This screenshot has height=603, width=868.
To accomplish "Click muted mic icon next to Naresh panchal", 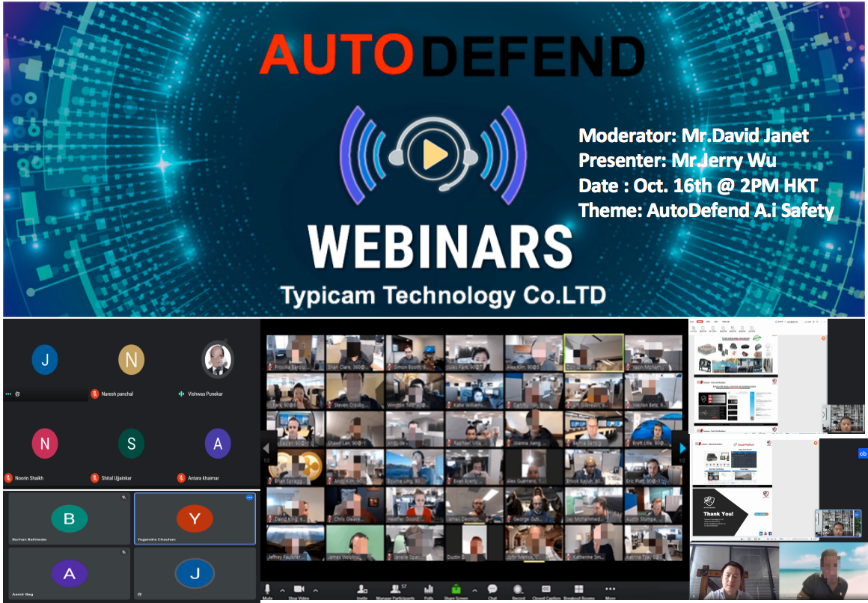I will pos(95,394).
